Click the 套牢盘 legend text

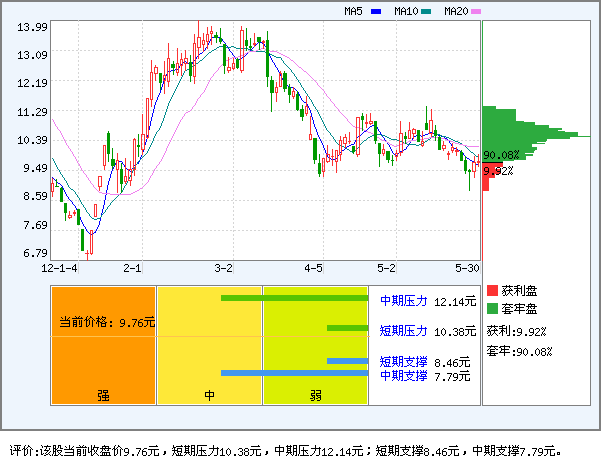[x=519, y=308]
